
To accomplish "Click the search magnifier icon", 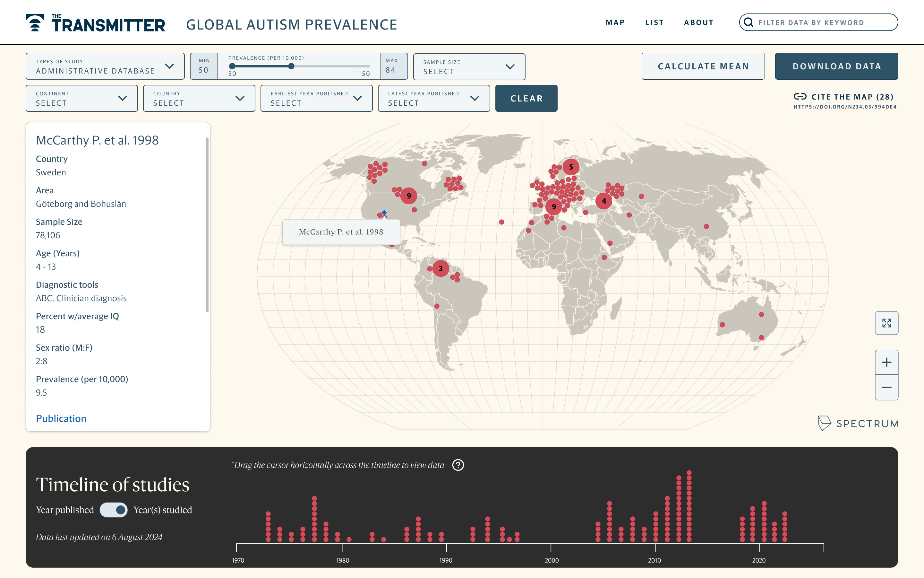I will [749, 22].
